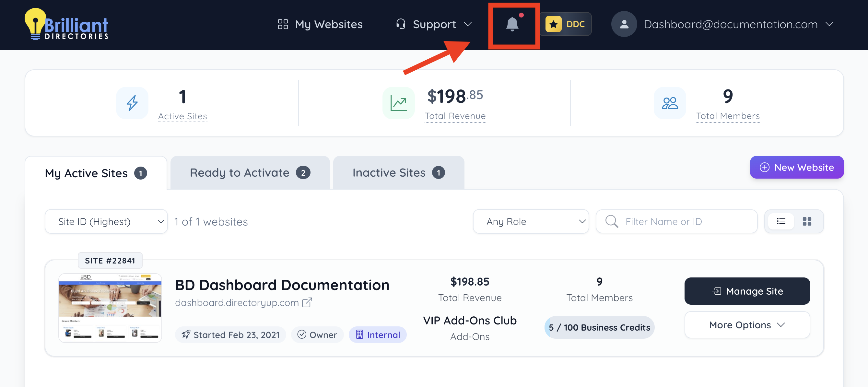
Task: Open the Inactive Sites tab
Action: click(x=398, y=173)
